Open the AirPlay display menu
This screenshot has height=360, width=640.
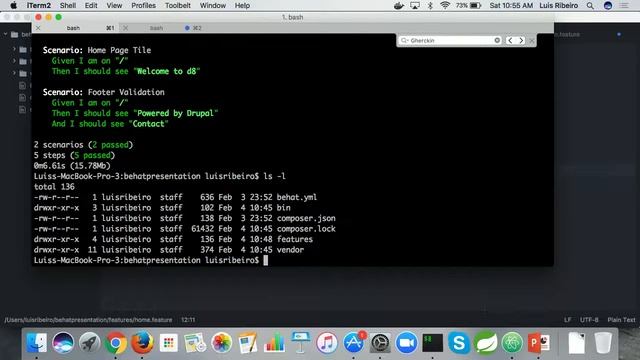click(x=415, y=5)
